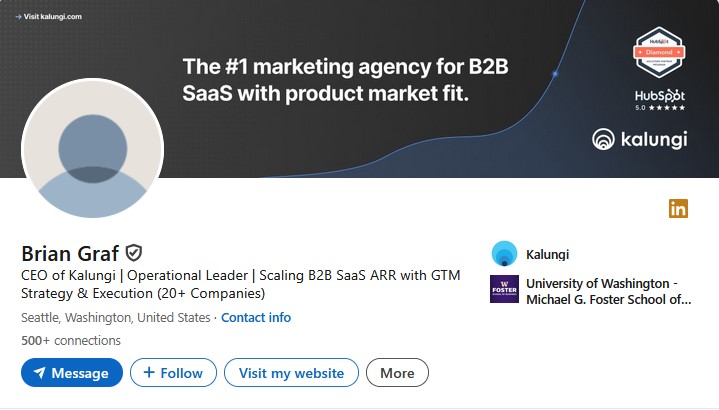This screenshot has height=410, width=719.
Task: Click the profile photo avatar
Action: [92, 148]
